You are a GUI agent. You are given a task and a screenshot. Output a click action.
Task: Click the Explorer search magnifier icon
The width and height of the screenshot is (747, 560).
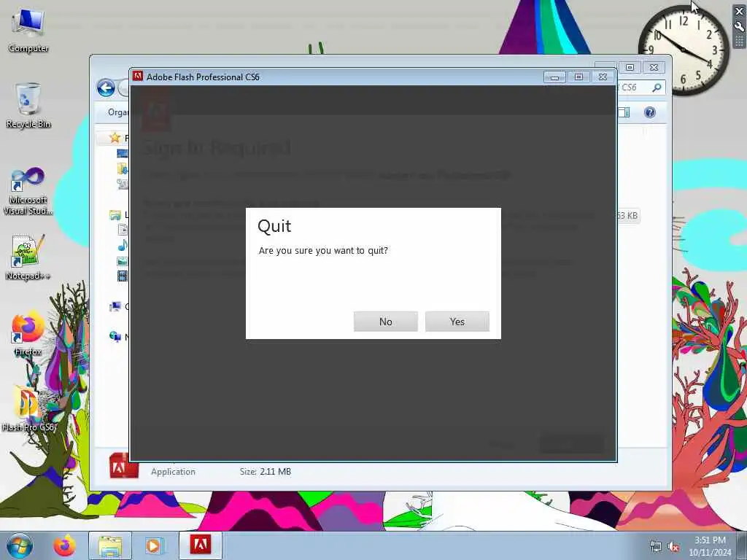pyautogui.click(x=657, y=87)
